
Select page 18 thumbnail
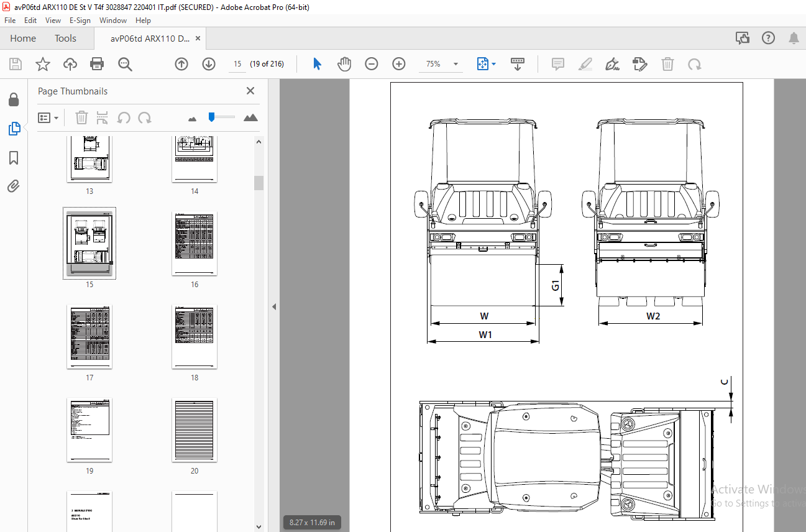pos(195,336)
